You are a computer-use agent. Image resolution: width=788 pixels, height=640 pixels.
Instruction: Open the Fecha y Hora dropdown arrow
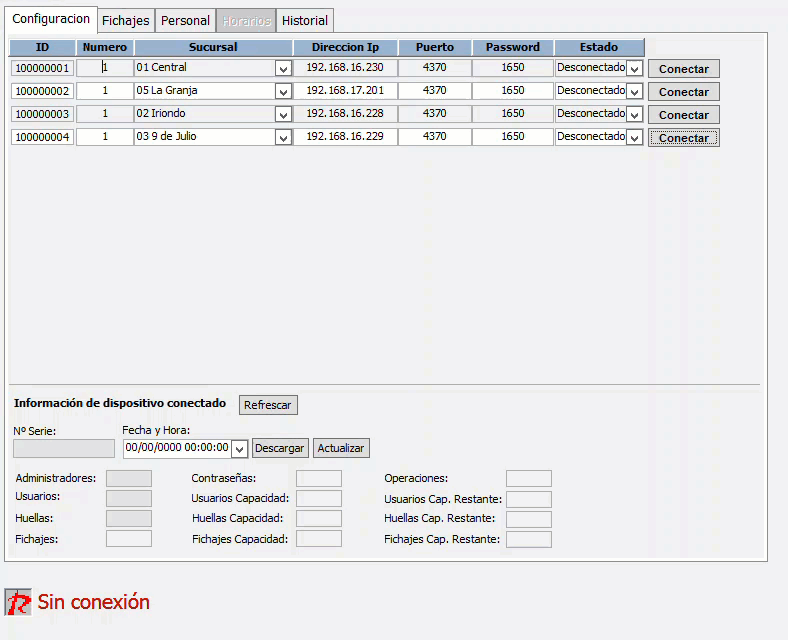pos(239,448)
